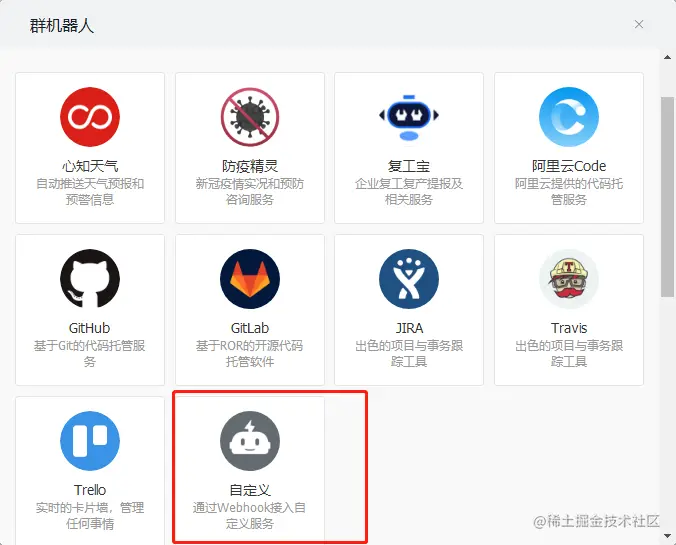Image resolution: width=676 pixels, height=545 pixels.
Task: Click description 阿里云提供的代码托管服务
Action: [569, 191]
